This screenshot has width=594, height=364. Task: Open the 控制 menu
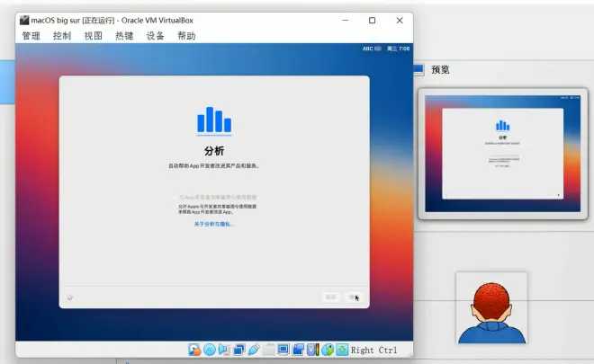tap(62, 36)
